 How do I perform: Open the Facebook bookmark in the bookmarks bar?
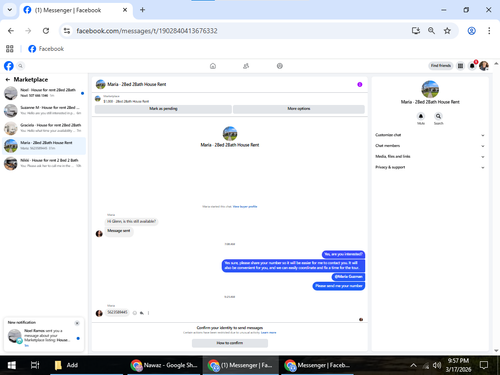click(46, 49)
